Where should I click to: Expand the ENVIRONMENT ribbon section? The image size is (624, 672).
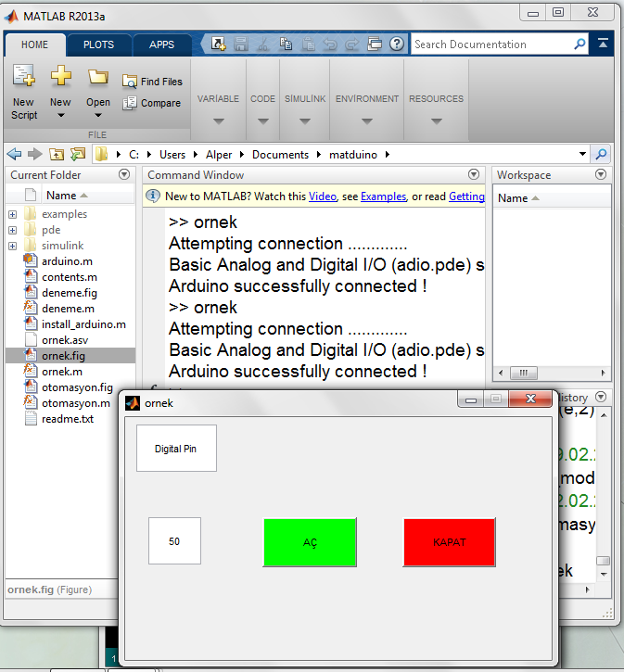point(367,121)
